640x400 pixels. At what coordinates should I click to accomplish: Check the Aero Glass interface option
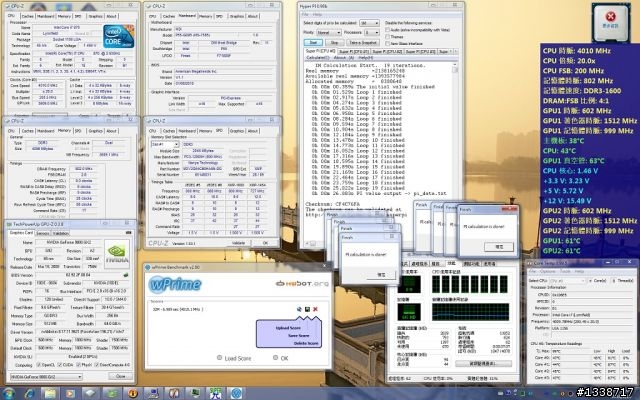(388, 43)
